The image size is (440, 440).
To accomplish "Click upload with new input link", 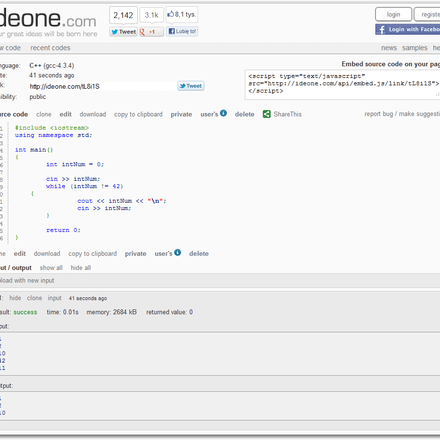I will pos(27,281).
